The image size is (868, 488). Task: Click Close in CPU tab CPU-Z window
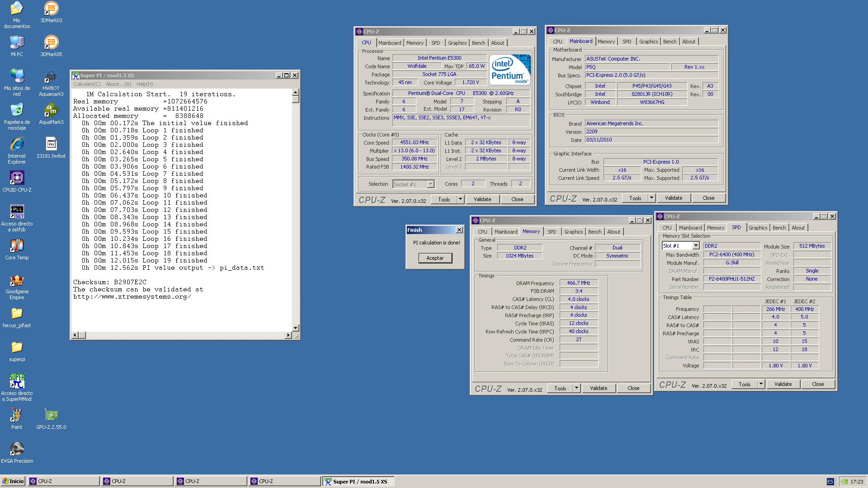[x=517, y=199]
